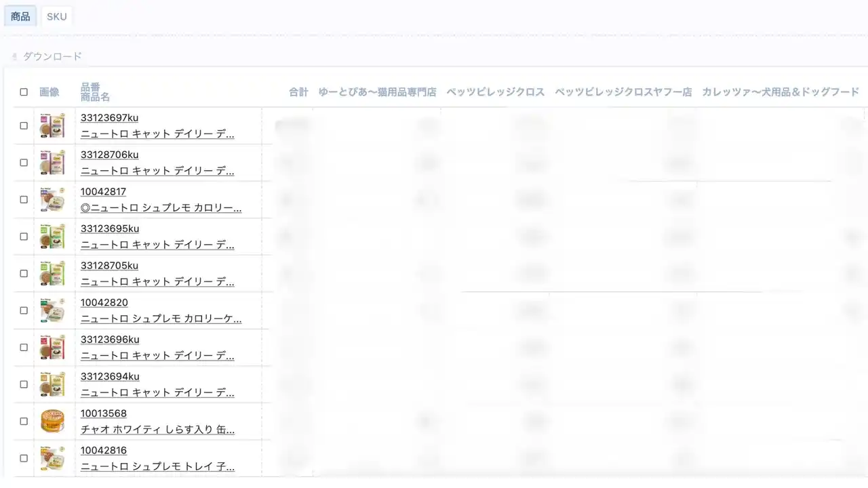This screenshot has height=488, width=868.
Task: Switch to the 商品 tab
Action: pos(20,16)
